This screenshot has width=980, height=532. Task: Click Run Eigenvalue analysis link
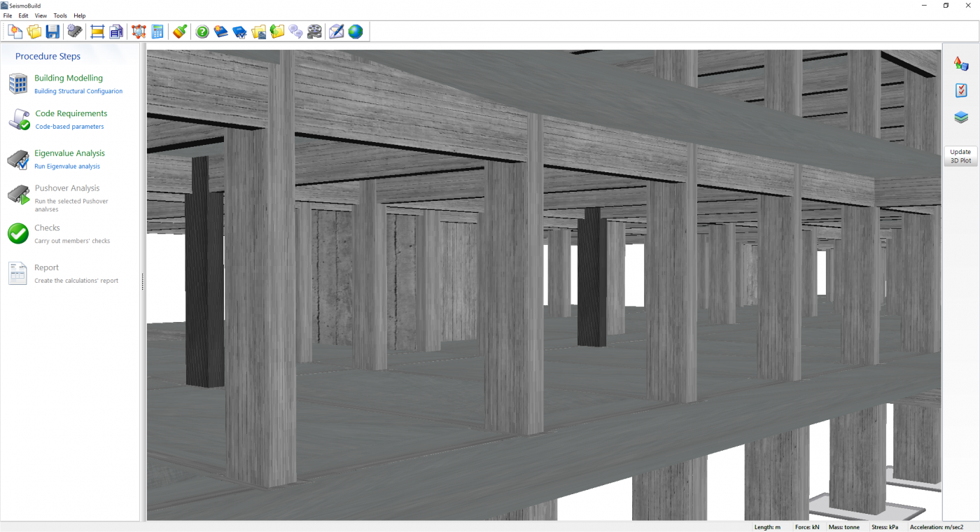click(x=67, y=167)
